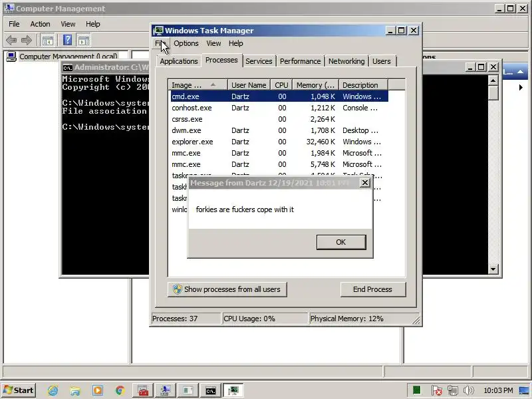This screenshot has height=399, width=532.
Task: Click the End Process button
Action: (373, 289)
